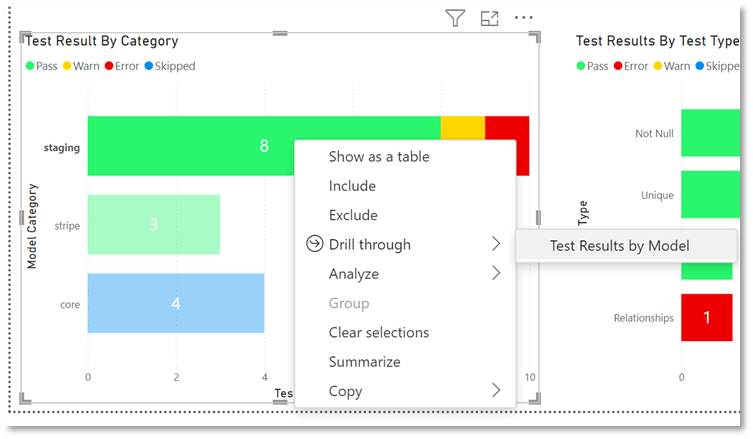The height and width of the screenshot is (439, 753).
Task: Click the green Pass legend marker
Action: pyautogui.click(x=31, y=66)
